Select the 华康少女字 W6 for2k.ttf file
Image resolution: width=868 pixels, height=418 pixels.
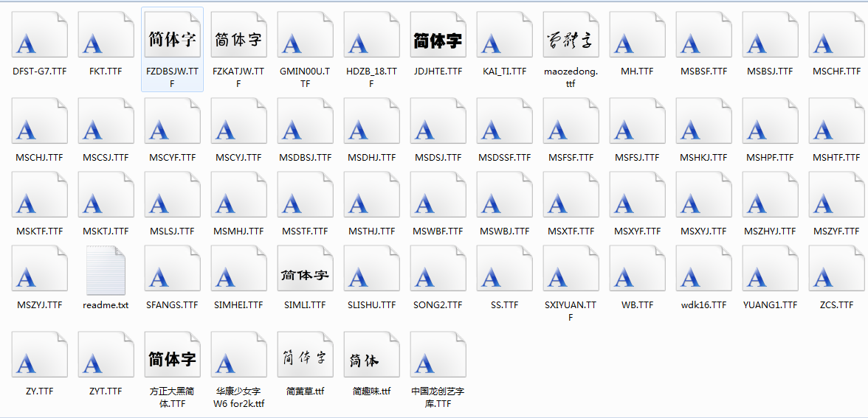coord(238,359)
